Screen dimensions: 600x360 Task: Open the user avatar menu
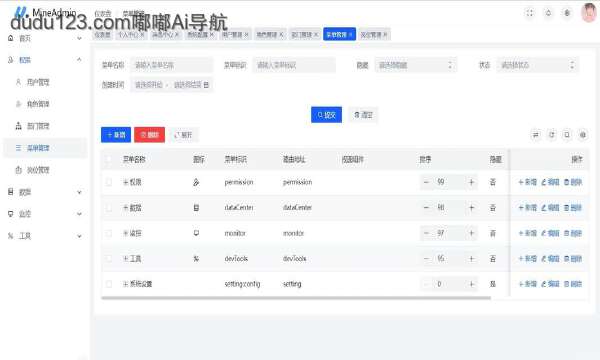(x=589, y=13)
